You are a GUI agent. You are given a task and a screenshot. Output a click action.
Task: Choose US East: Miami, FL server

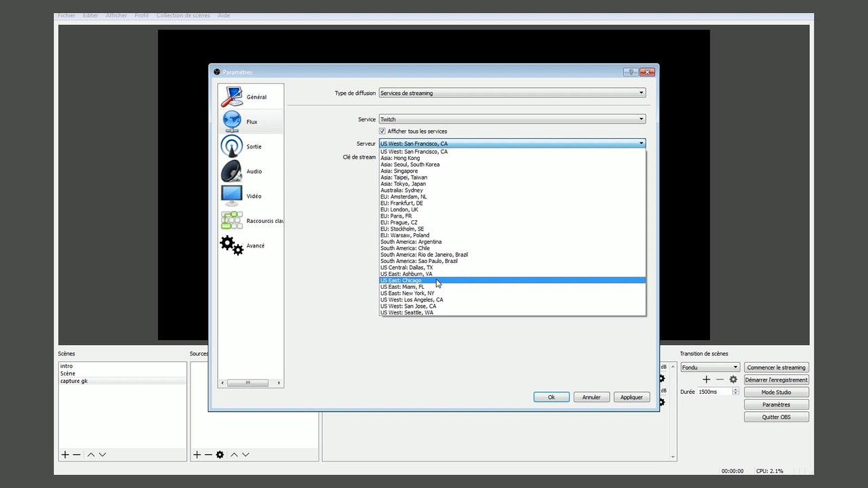[512, 287]
